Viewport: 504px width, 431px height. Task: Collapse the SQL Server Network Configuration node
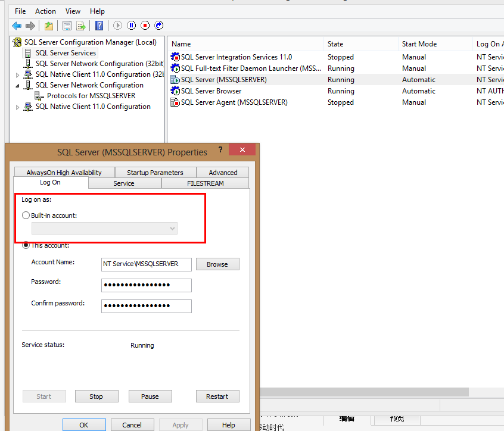click(x=17, y=86)
